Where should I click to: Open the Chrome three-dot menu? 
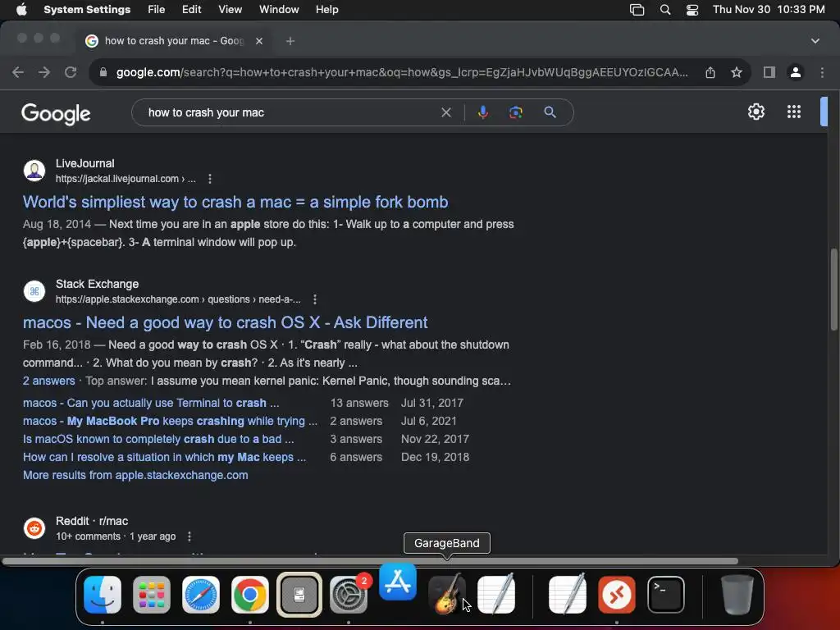tap(822, 72)
